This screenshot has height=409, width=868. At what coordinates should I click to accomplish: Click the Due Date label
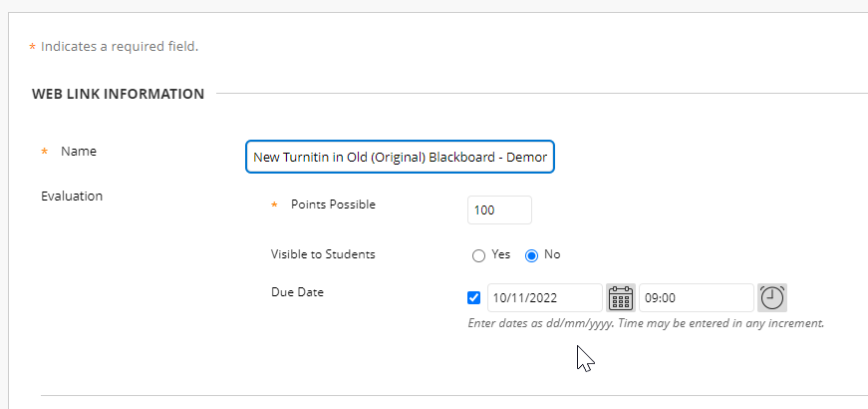(x=297, y=292)
